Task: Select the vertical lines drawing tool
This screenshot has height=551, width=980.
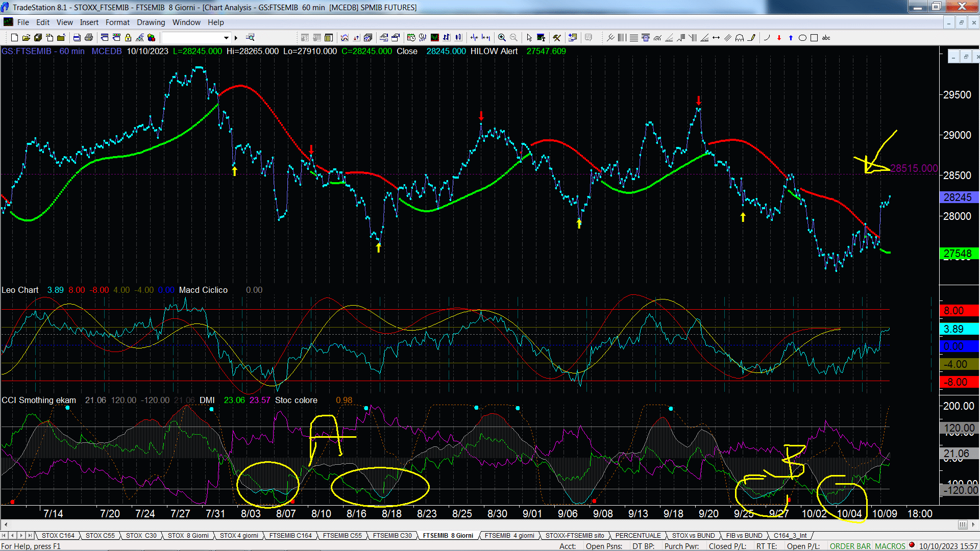Action: point(622,38)
